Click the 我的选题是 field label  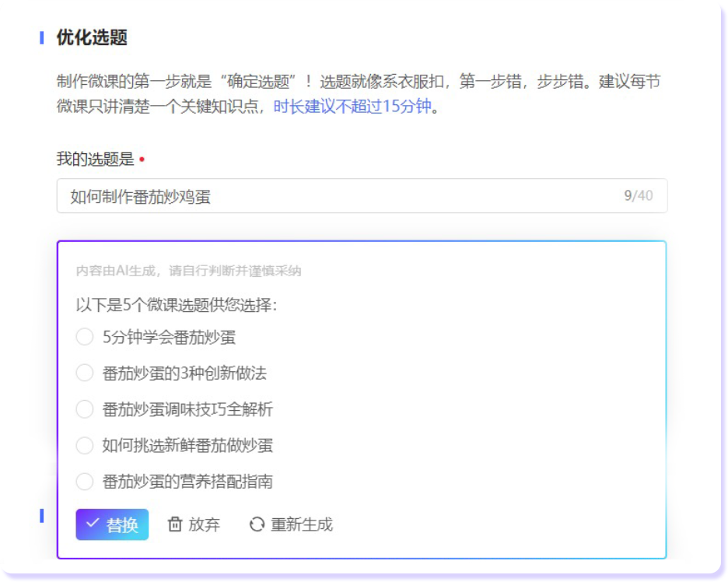(95, 160)
